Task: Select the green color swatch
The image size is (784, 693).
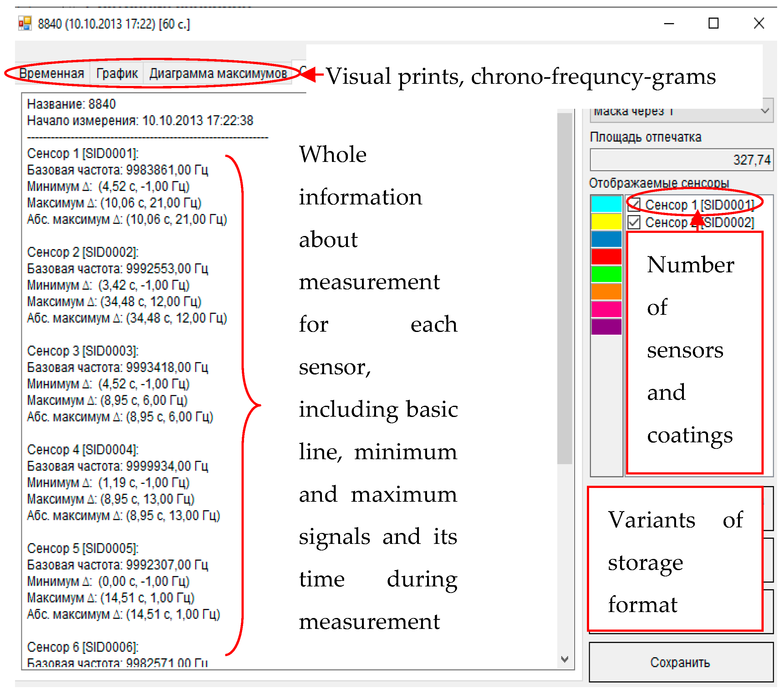Action: pyautogui.click(x=607, y=274)
